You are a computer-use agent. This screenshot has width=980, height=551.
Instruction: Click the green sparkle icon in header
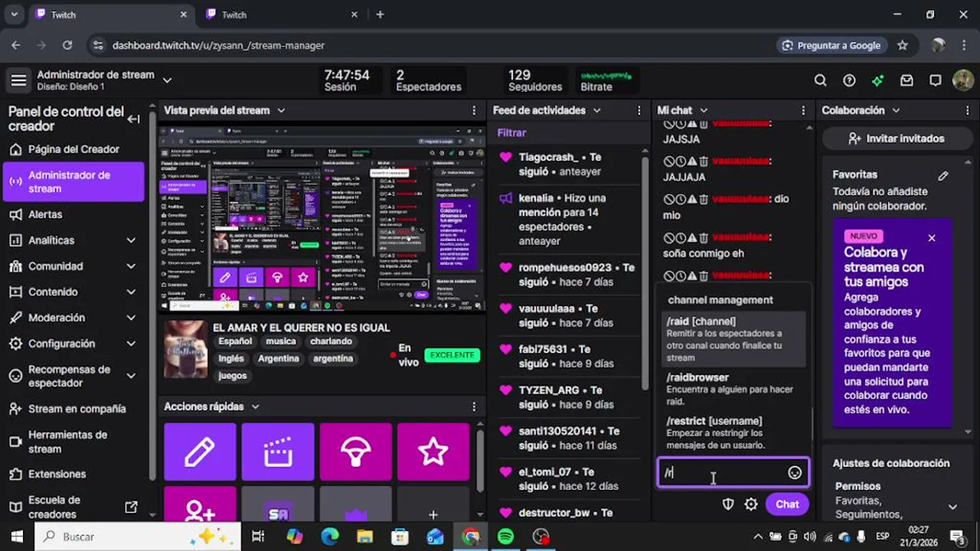877,80
